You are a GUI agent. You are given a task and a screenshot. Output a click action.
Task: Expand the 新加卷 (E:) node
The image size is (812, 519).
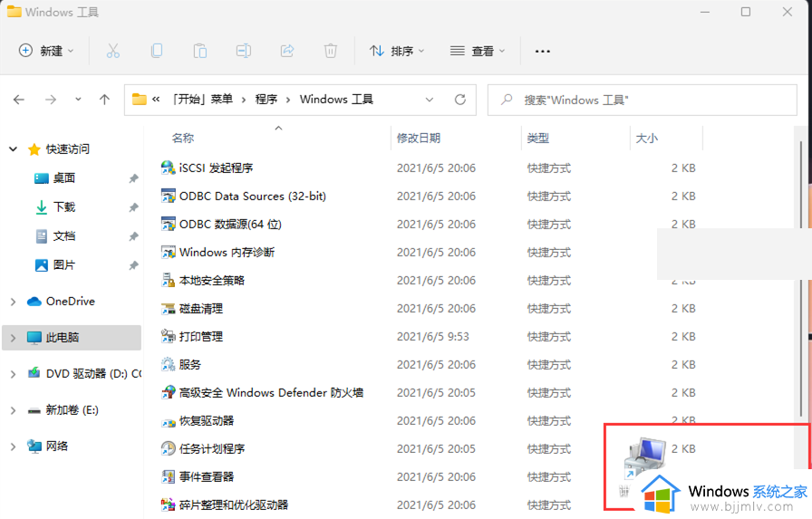click(13, 410)
